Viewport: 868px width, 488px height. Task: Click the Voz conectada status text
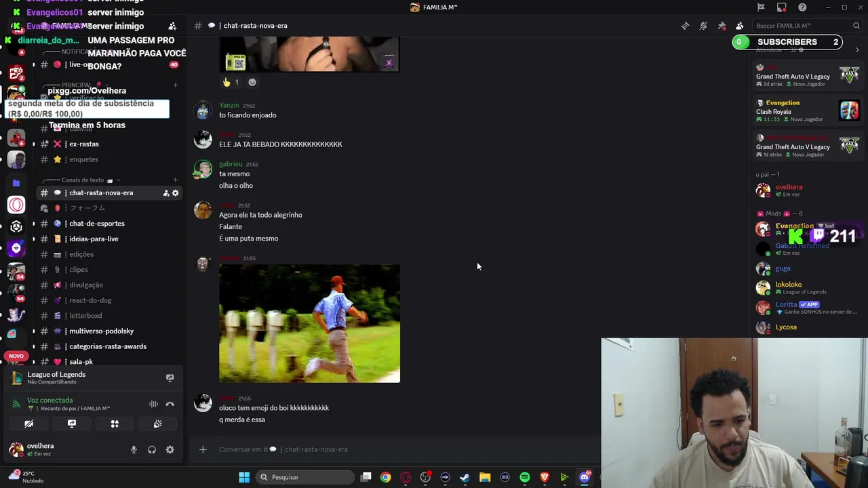tap(50, 401)
